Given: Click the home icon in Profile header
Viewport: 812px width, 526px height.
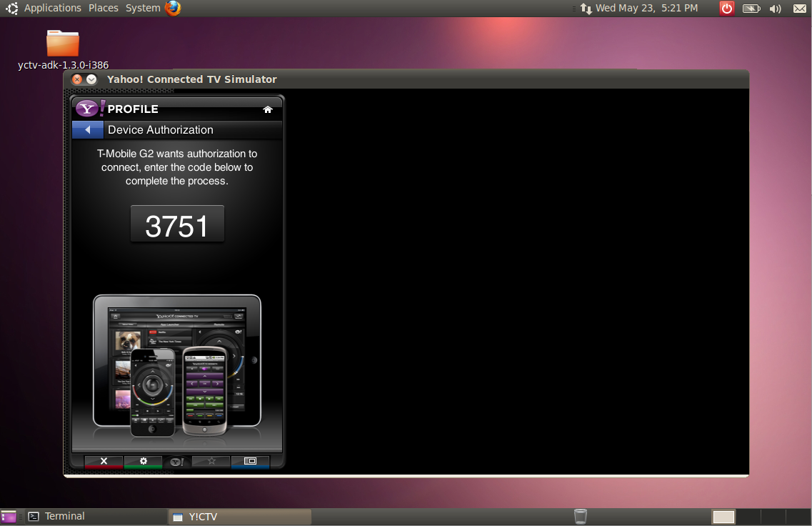Looking at the screenshot, I should coord(268,109).
